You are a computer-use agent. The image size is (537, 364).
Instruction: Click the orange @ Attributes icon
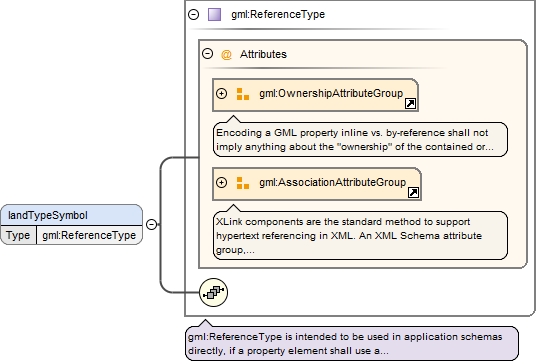tap(226, 54)
